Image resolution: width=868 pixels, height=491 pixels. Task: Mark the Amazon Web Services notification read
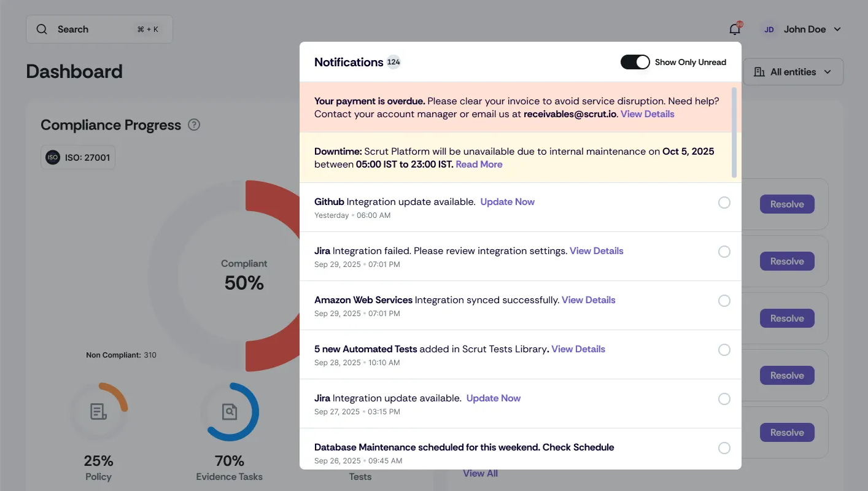click(x=724, y=301)
